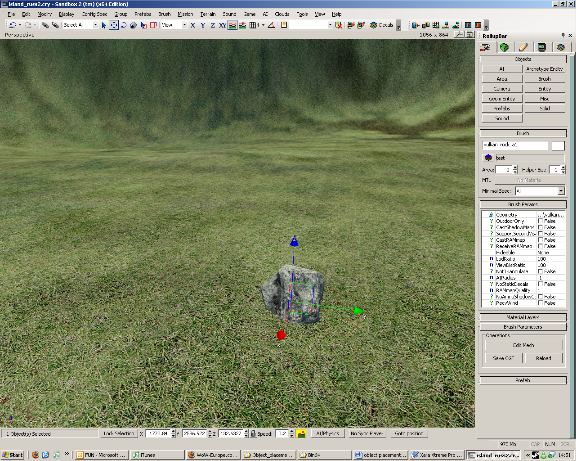Open the Terrain menu
Viewport: 576px width, 461px height.
coord(208,14)
